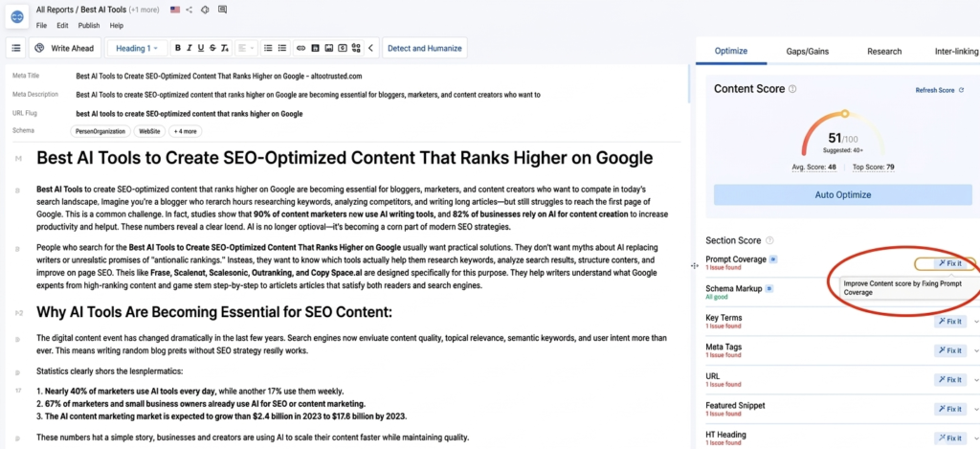
Task: Click the info badge next to Prompt Coverage
Action: coord(773,258)
